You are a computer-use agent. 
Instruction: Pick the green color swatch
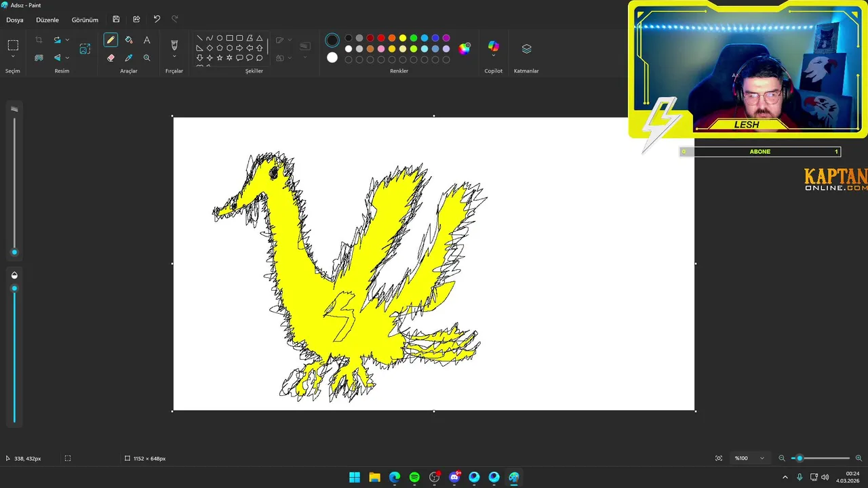pyautogui.click(x=414, y=38)
